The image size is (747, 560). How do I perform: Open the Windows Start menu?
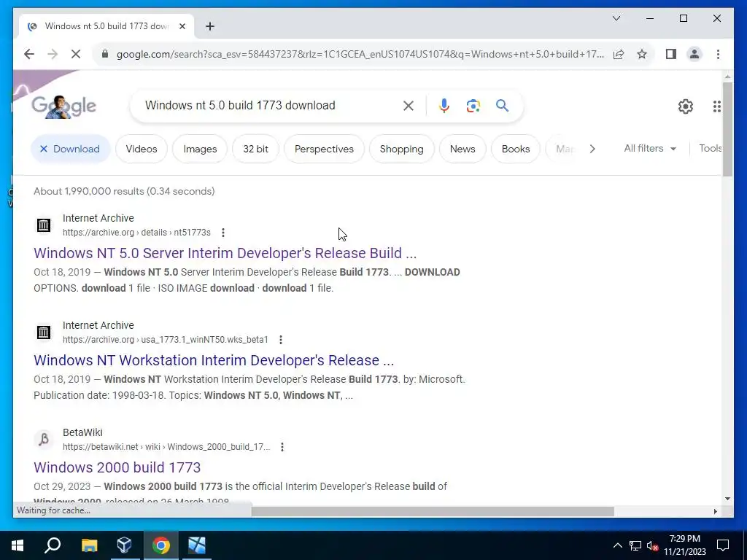18,545
